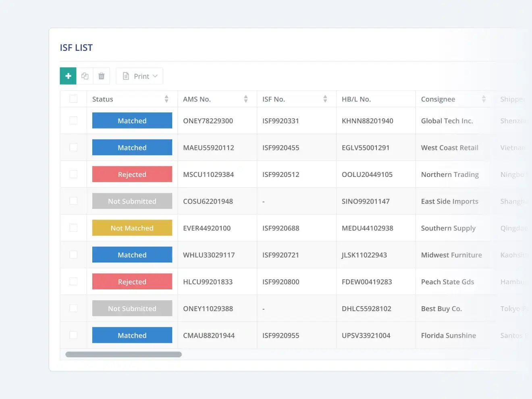
Task: Click AMS number EVER44920100
Action: coord(207,228)
